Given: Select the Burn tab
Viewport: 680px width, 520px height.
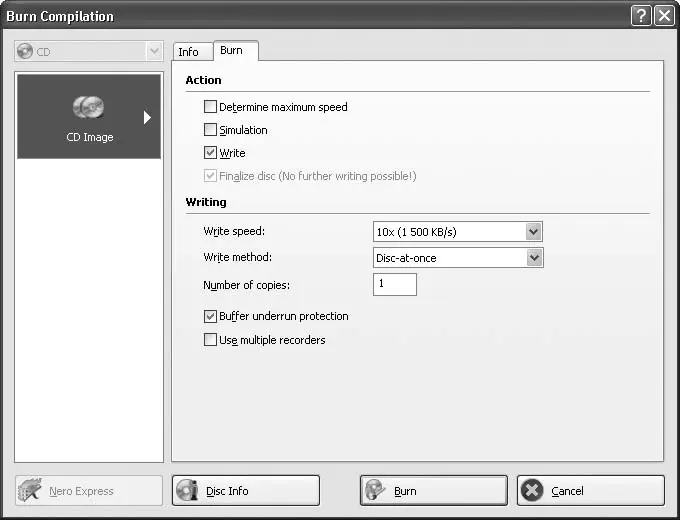Looking at the screenshot, I should tap(231, 50).
